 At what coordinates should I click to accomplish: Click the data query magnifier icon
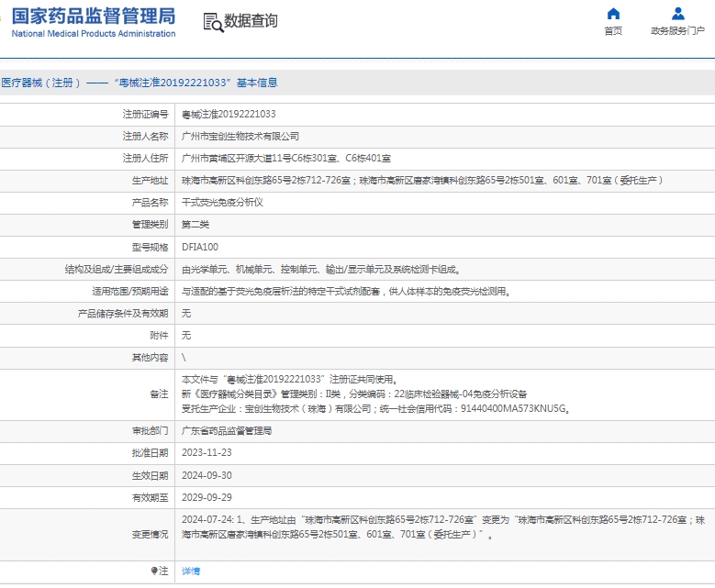tap(213, 22)
